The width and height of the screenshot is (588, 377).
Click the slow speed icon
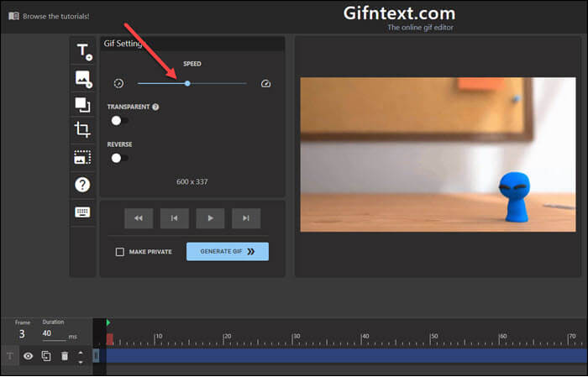pos(118,83)
